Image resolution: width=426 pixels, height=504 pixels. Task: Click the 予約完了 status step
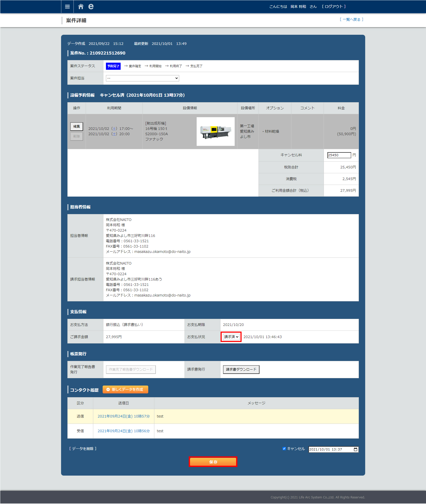click(113, 66)
